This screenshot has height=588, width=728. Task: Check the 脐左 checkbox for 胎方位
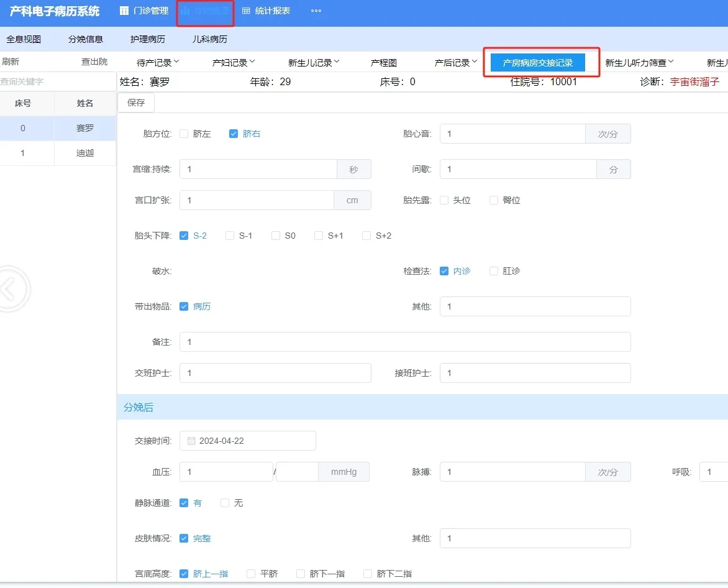184,134
